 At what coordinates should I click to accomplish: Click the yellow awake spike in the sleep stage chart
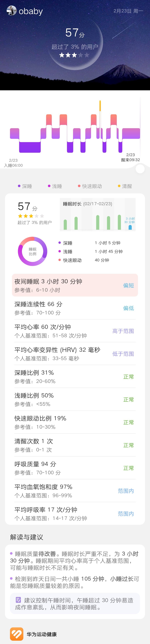[x=100, y=106]
